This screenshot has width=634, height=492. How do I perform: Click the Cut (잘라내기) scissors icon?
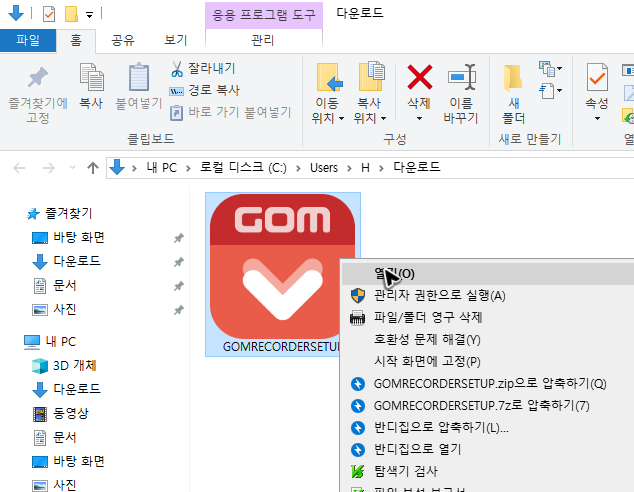[177, 69]
